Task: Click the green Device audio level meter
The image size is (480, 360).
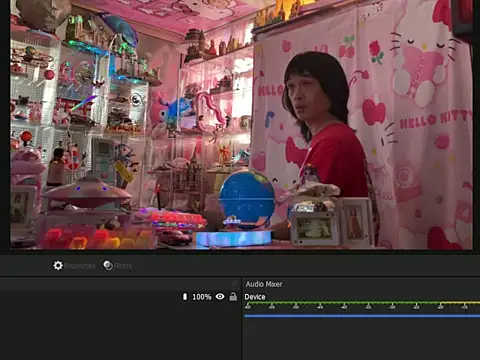Action: [362, 303]
